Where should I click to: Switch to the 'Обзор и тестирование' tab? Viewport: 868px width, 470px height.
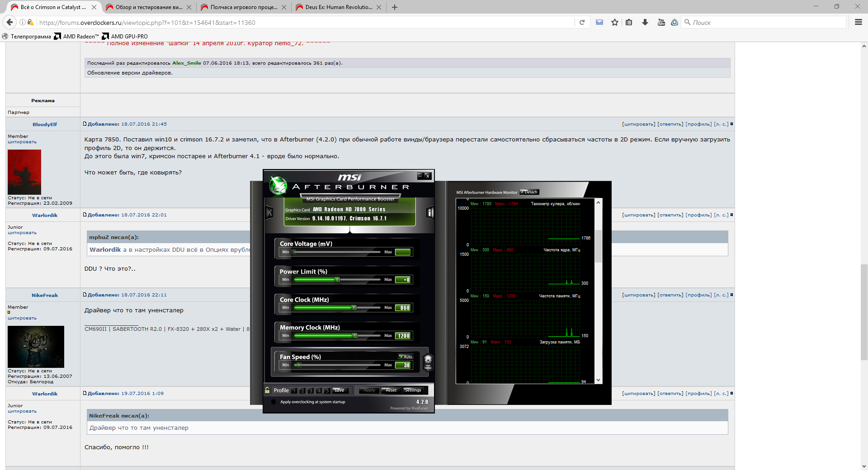pos(148,7)
